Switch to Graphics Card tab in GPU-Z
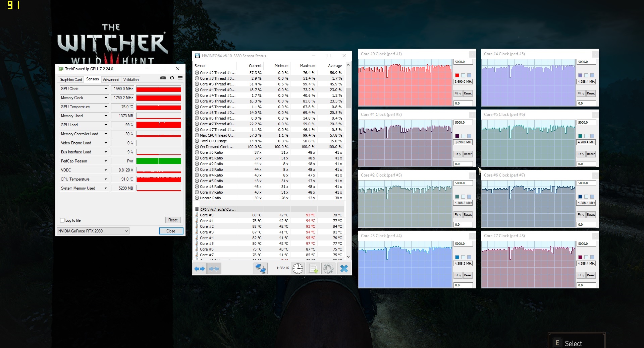This screenshot has height=348, width=644. [71, 80]
